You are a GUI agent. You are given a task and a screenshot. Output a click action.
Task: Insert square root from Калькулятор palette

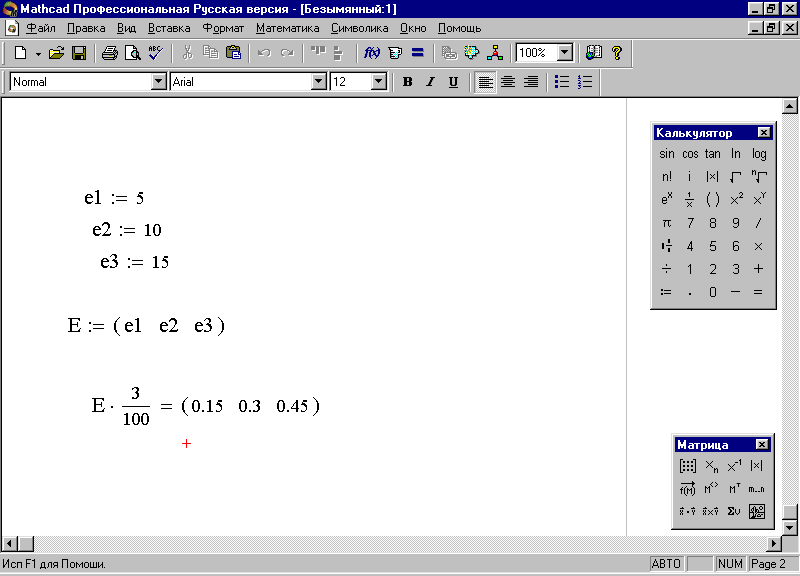tap(735, 177)
